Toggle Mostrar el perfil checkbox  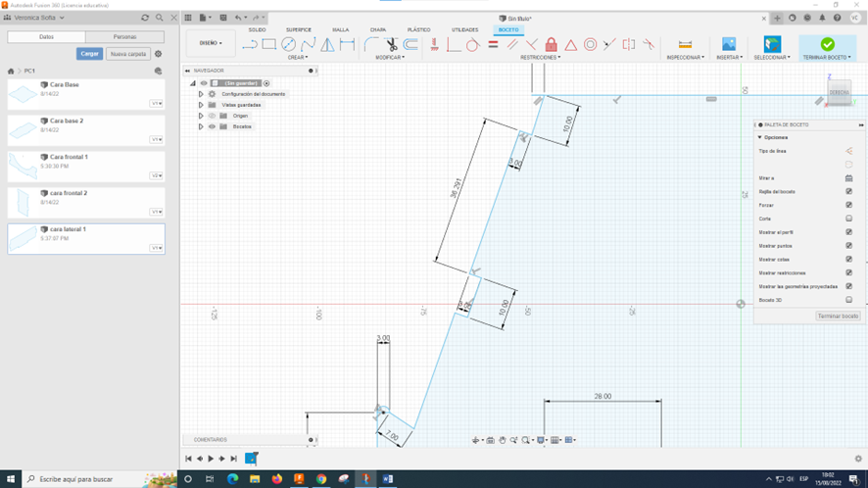tap(848, 232)
